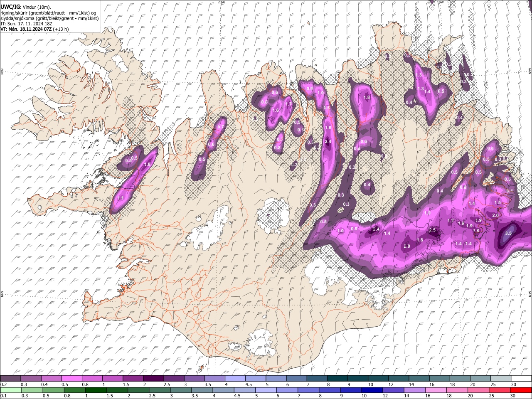Click the '(+13 h)' forecast offset text
Screen dimensions: 532x399
point(61,29)
